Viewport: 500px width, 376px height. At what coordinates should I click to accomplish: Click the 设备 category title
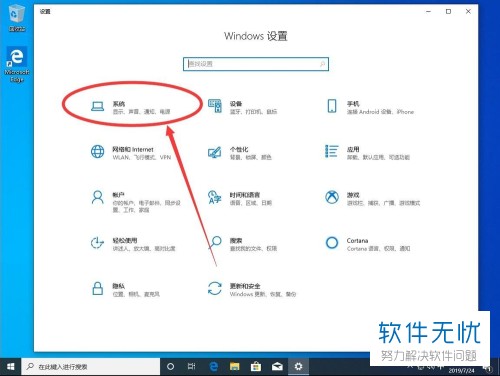[x=236, y=104]
